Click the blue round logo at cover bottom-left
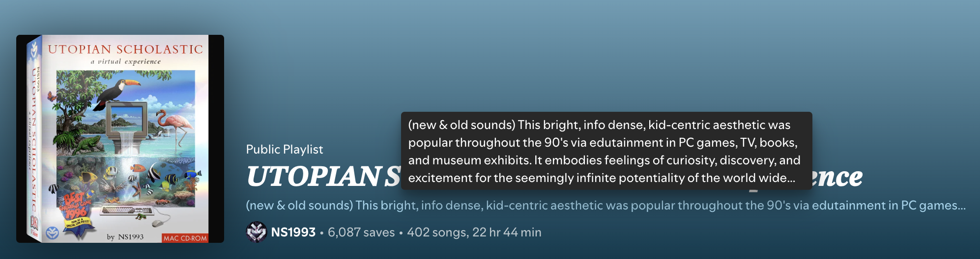980x259 pixels. click(52, 233)
